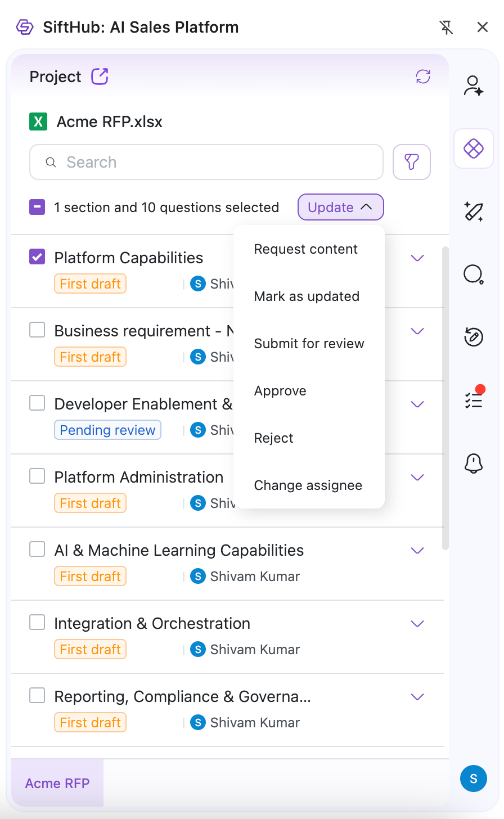Open the AI user assistant sidebar icon

click(x=473, y=86)
